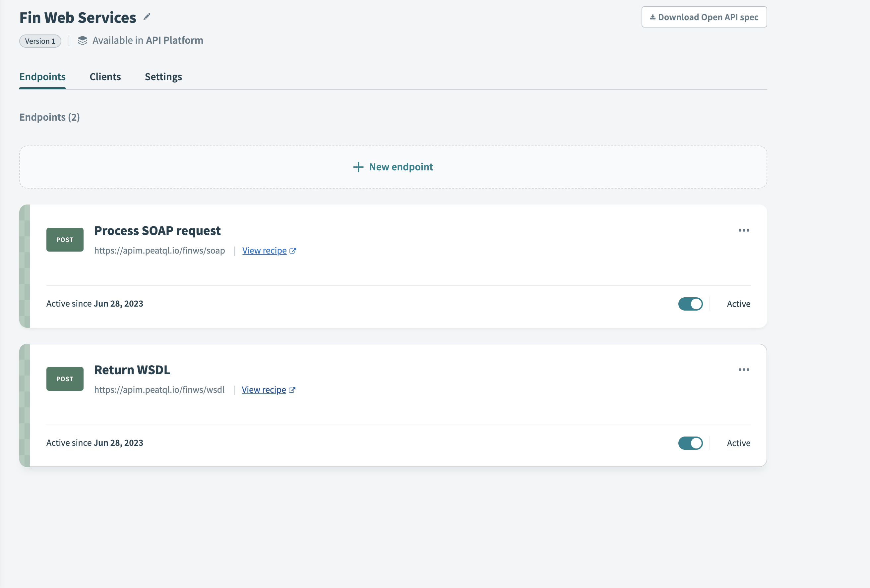
Task: Disable the Return WSDL endpoint toggle
Action: pos(690,443)
